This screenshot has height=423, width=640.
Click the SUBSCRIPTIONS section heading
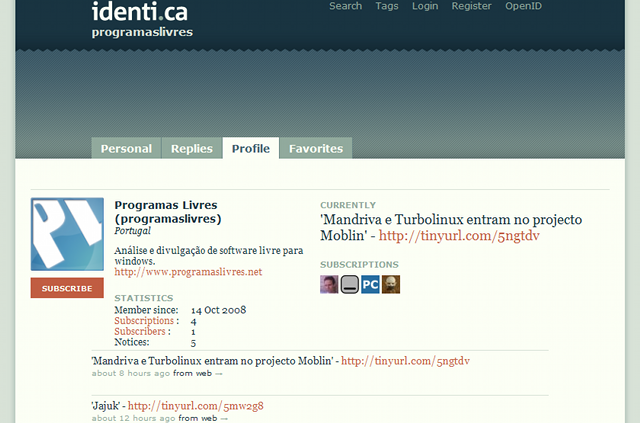pyautogui.click(x=359, y=265)
